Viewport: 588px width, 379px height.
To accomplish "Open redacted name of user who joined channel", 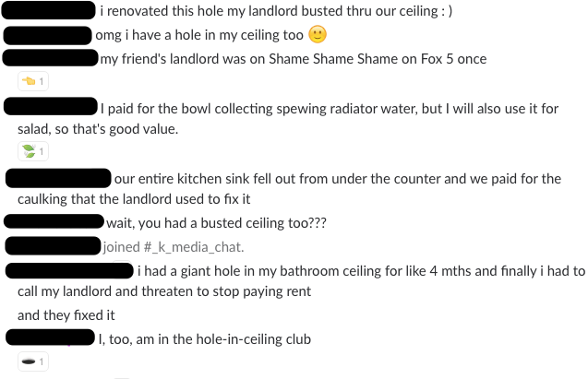I will coord(53,245).
